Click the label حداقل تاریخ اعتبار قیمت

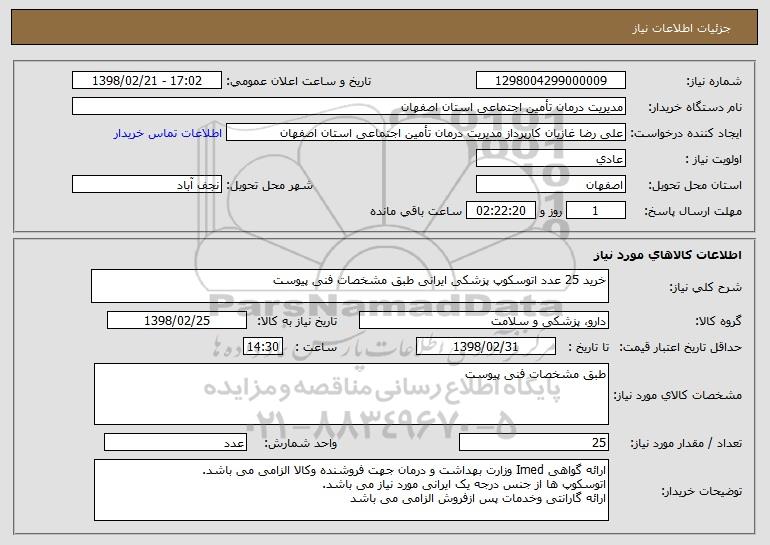[680, 347]
